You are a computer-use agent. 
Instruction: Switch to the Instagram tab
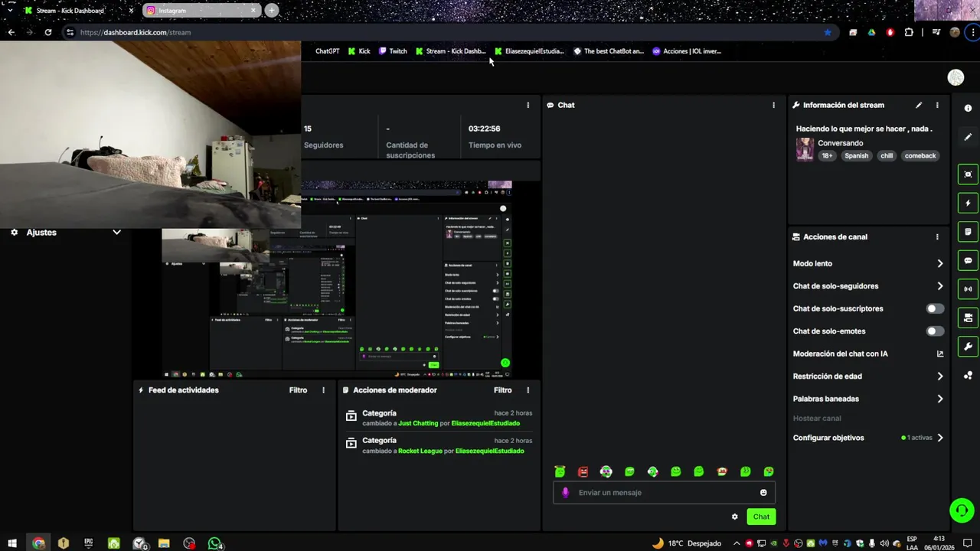click(x=201, y=11)
